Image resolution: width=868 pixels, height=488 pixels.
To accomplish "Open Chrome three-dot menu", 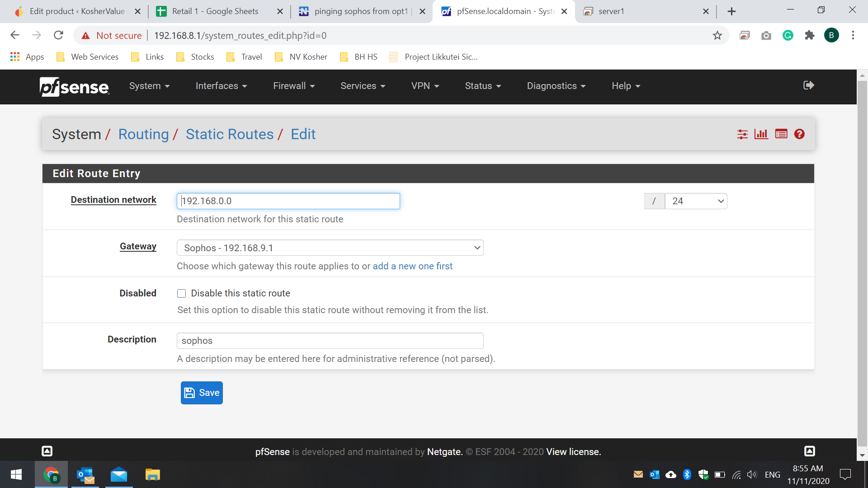I will point(853,35).
